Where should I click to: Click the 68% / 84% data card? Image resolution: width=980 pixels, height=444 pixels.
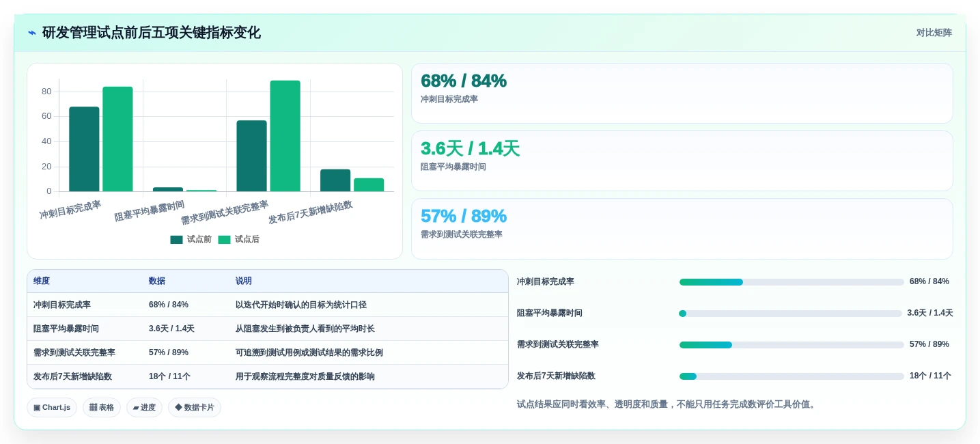(x=682, y=94)
